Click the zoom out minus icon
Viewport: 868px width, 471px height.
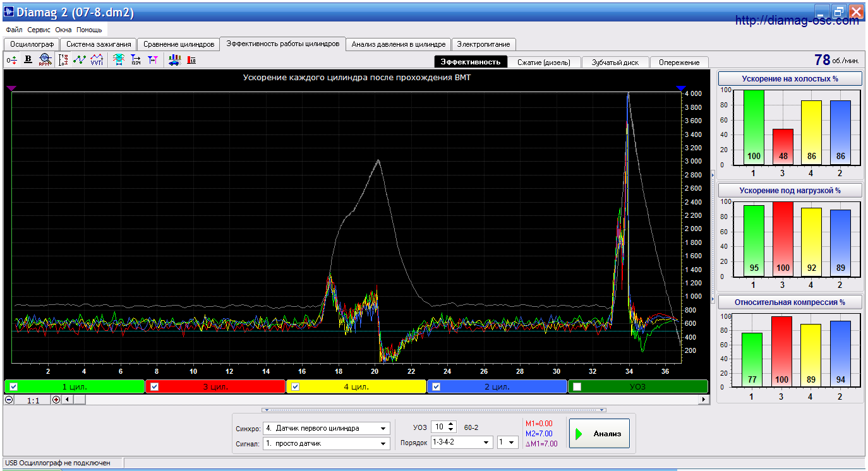point(9,400)
